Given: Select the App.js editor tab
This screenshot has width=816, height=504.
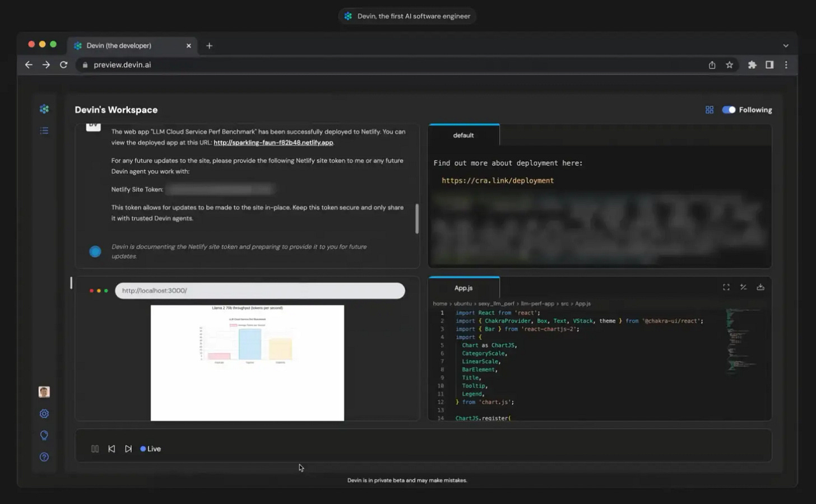Looking at the screenshot, I should coord(463,288).
